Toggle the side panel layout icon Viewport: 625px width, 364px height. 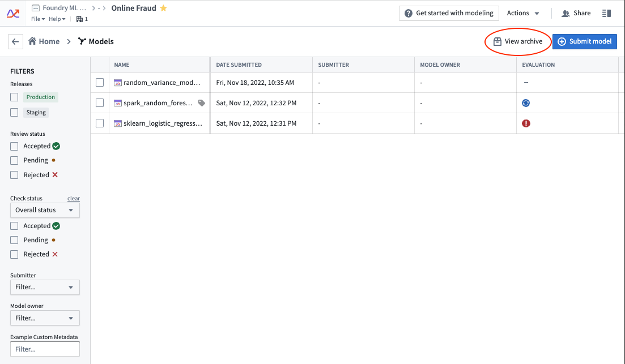[x=607, y=13]
